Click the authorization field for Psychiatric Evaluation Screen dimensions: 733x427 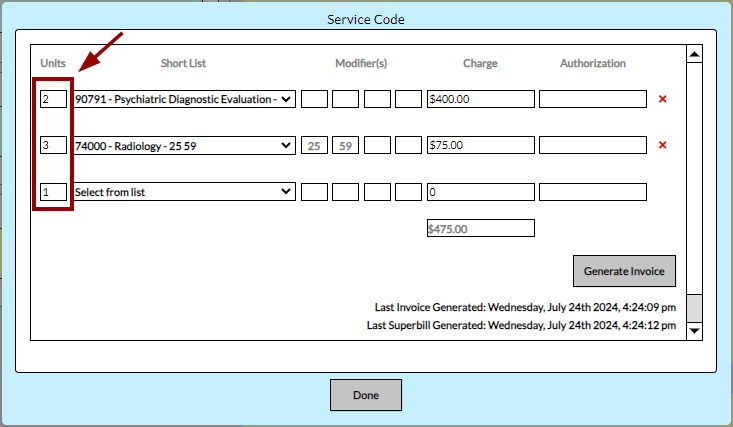(593, 99)
